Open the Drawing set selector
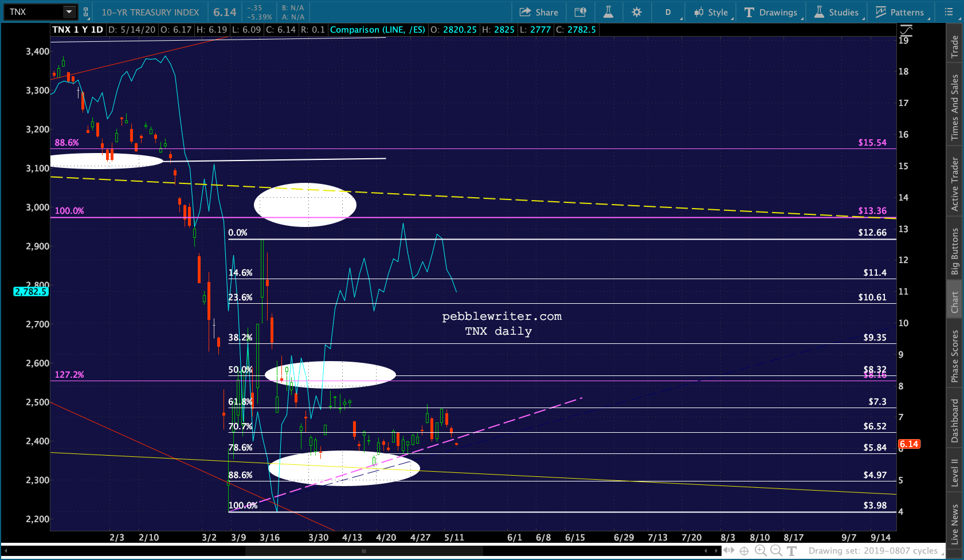964x560 pixels. click(x=875, y=551)
